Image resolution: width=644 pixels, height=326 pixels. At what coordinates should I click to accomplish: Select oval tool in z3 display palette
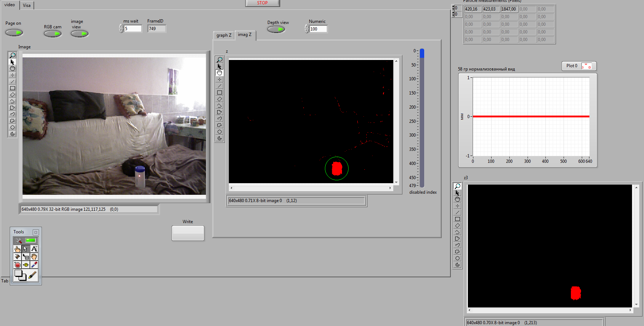coord(457,258)
